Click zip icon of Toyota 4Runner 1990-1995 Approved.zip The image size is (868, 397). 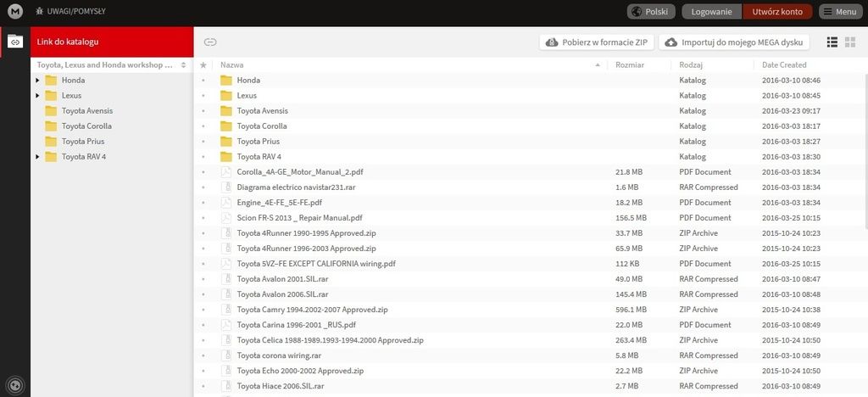pos(225,233)
